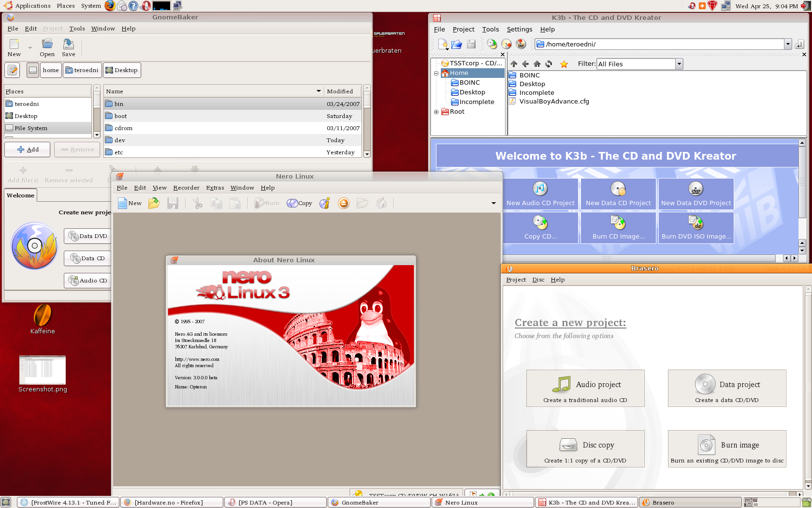
Task: Open disc info icon in Nero toolbar
Action: click(x=325, y=203)
